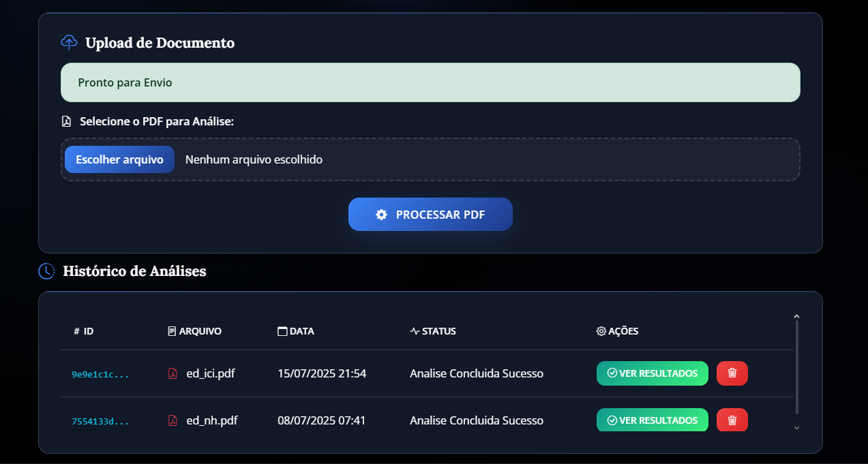Start analysis with PROCESSAR PDF button

pyautogui.click(x=430, y=215)
